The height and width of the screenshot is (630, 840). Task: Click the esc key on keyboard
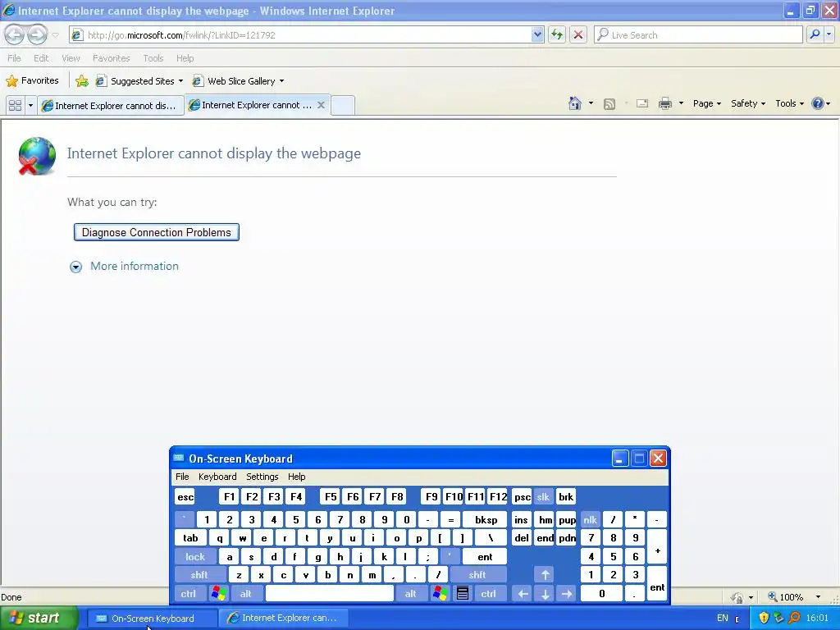pyautogui.click(x=185, y=497)
